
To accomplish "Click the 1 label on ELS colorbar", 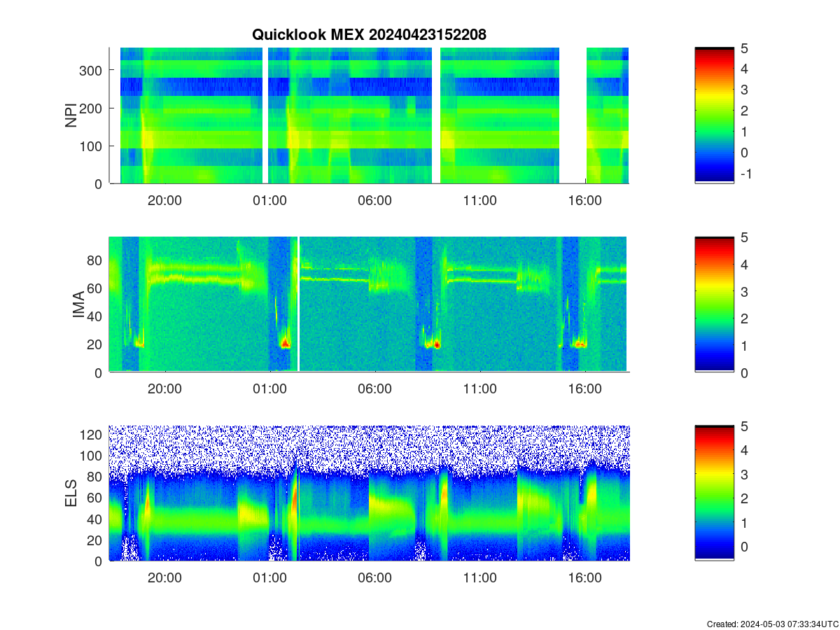I will click(745, 522).
